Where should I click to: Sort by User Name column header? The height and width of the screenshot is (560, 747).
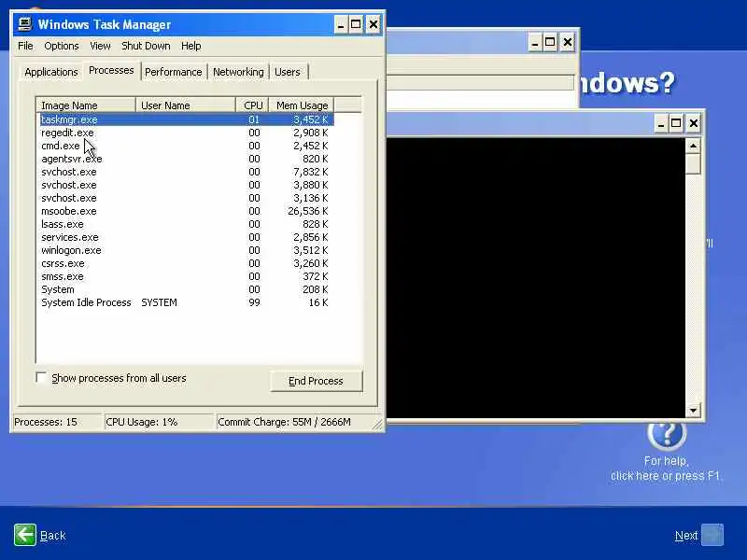185,105
